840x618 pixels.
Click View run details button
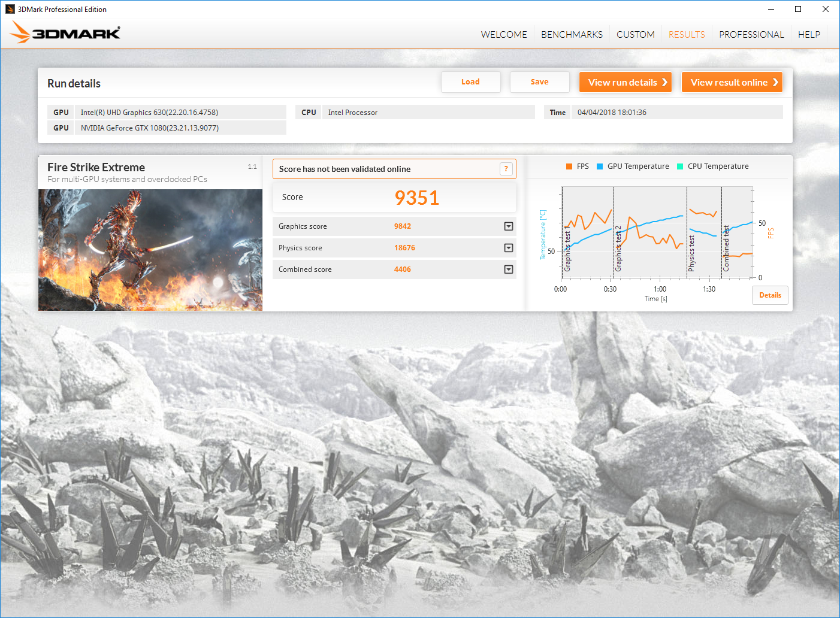click(x=626, y=83)
